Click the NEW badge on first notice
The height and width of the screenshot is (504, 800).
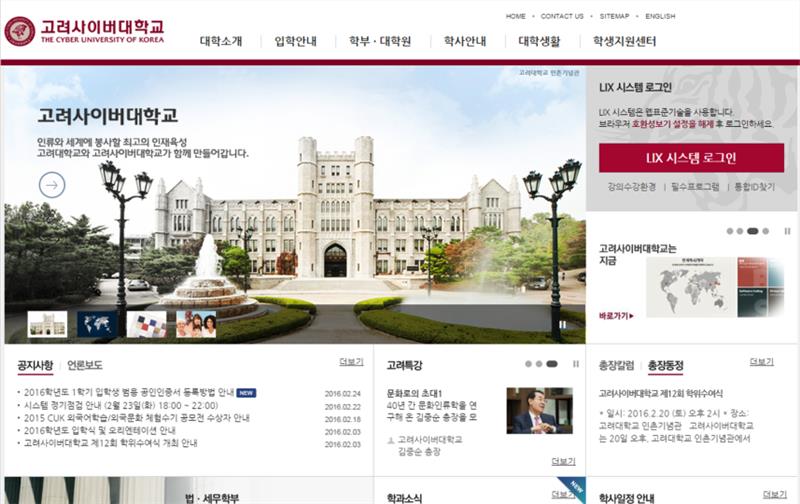point(246,393)
